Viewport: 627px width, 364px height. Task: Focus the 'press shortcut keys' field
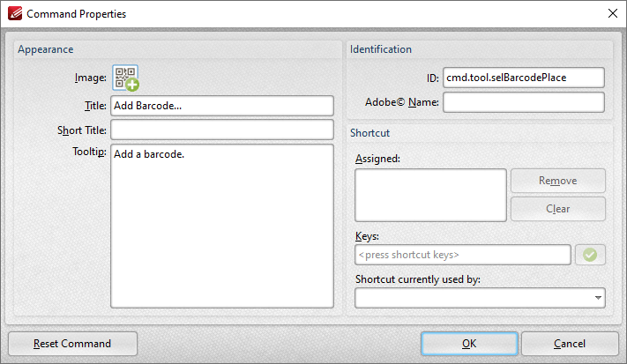[x=463, y=255]
